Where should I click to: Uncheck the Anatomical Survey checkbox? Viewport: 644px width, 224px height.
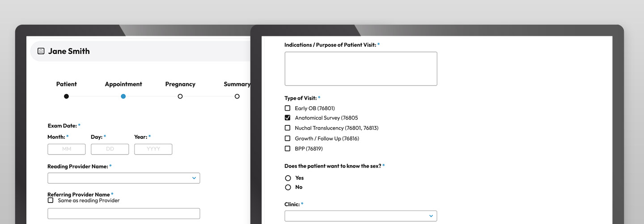click(x=288, y=118)
